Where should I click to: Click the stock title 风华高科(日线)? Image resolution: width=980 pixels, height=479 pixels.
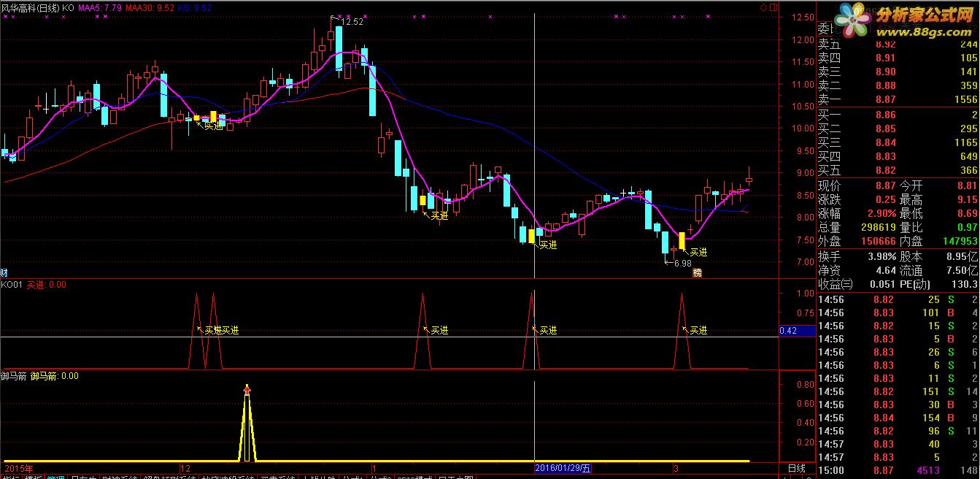point(30,7)
